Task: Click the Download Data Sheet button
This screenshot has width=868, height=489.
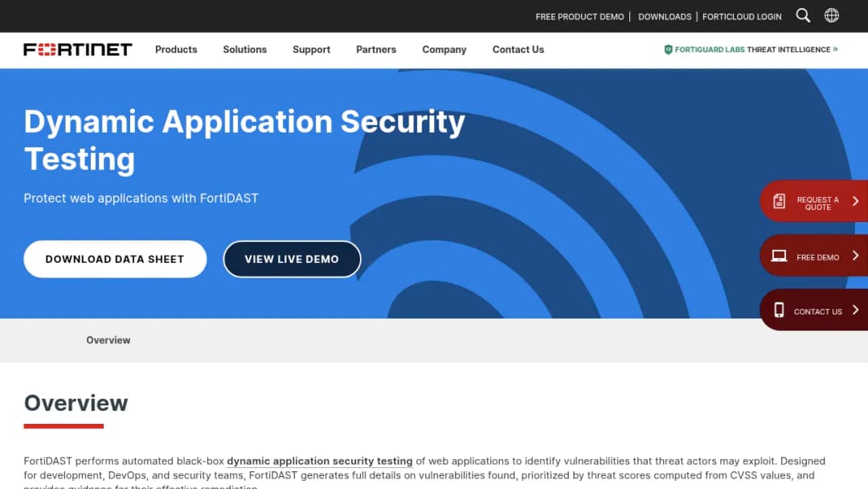Action: [115, 259]
